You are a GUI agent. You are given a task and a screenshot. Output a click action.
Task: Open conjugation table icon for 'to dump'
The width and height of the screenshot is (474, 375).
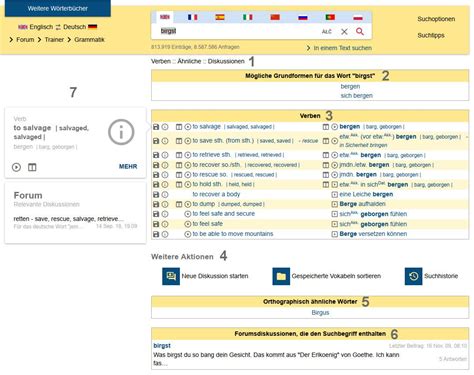point(179,204)
